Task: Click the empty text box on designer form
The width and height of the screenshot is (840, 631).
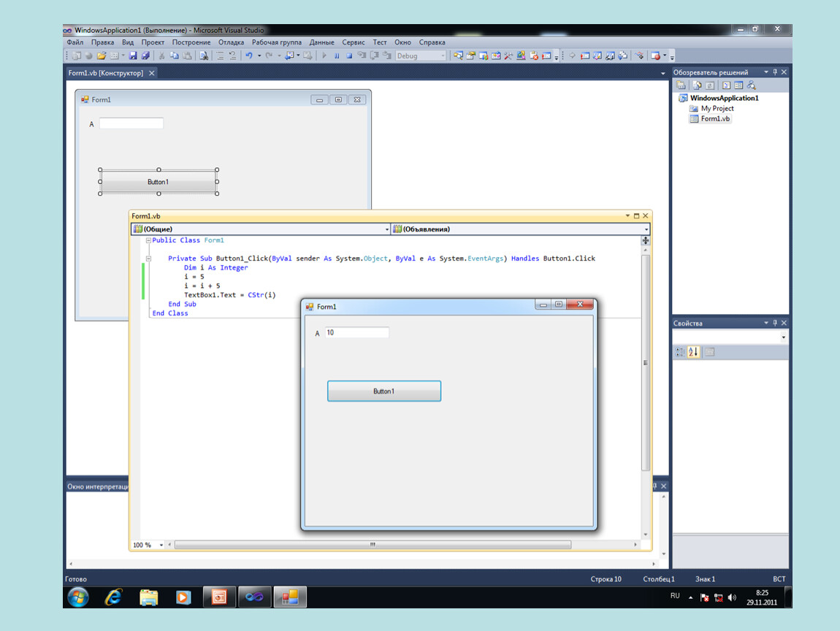Action: (x=131, y=123)
